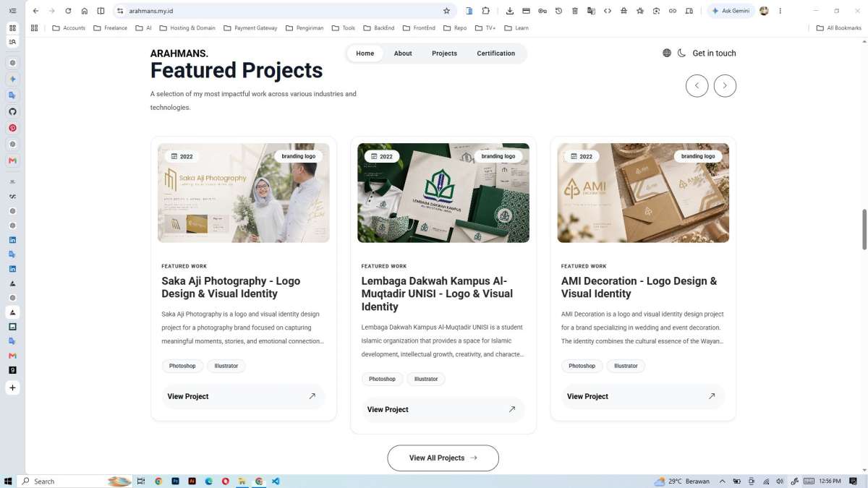868x488 pixels.
Task: Toggle the sidebar collapse icon at top-left
Action: pyautogui.click(x=12, y=11)
